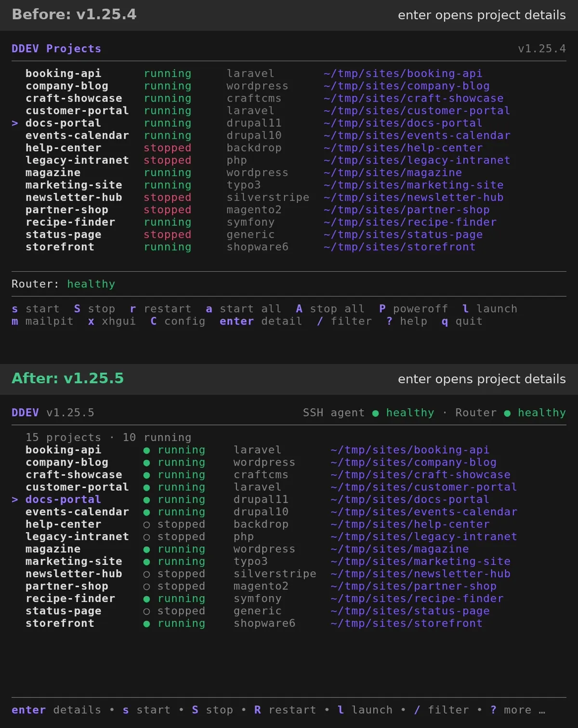
Task: Click the green dot beside docs-portal in After panel
Action: pos(146,500)
